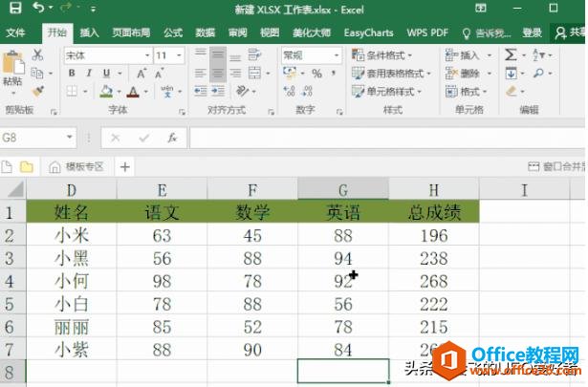
Task: Activate the Format Painter brush
Action: click(37, 91)
